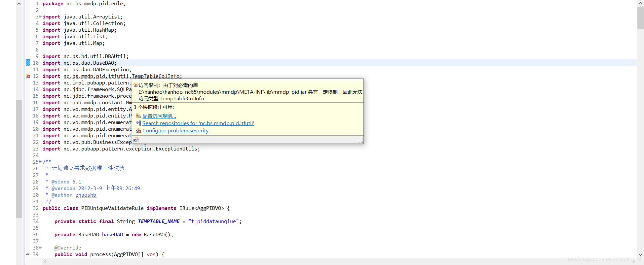Click the "t_piddataunqiue" string literal
This screenshot has height=265, width=644.
coord(213,221)
